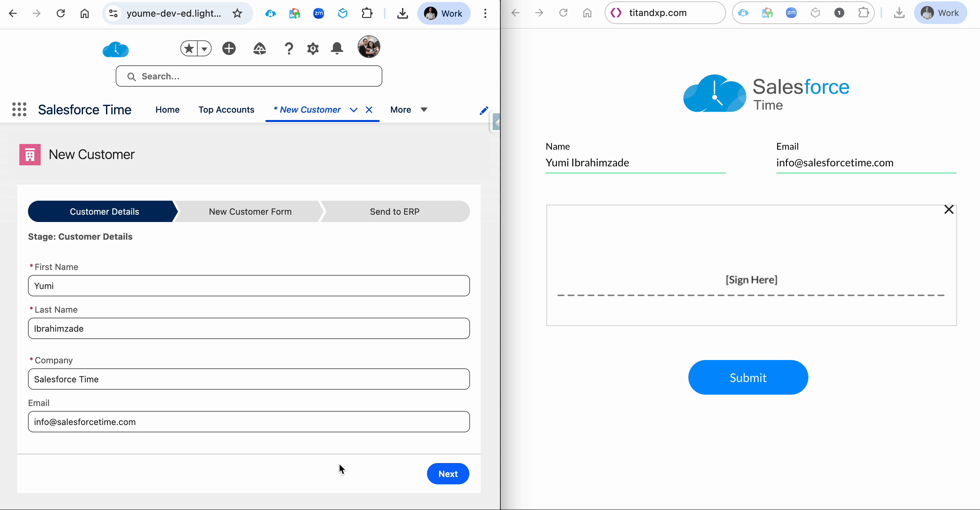980x510 pixels.
Task: Open Downloads in the left browser
Action: [x=403, y=14]
